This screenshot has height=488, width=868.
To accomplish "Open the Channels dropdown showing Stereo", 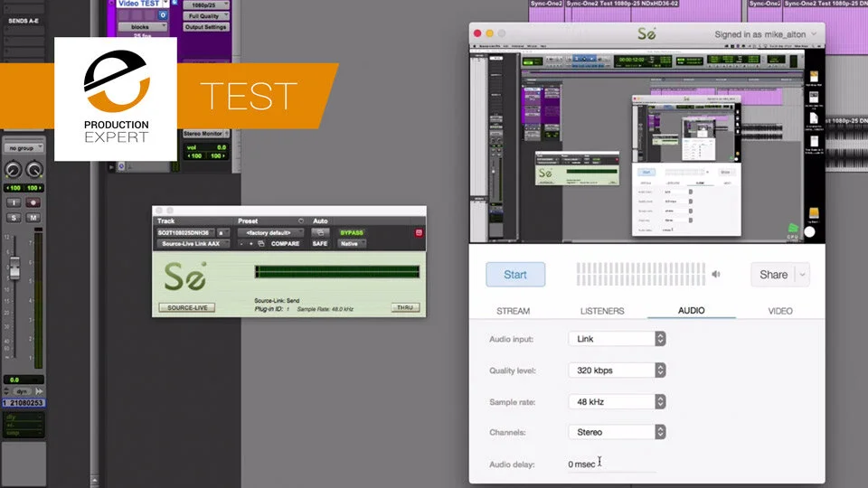I will 617,432.
